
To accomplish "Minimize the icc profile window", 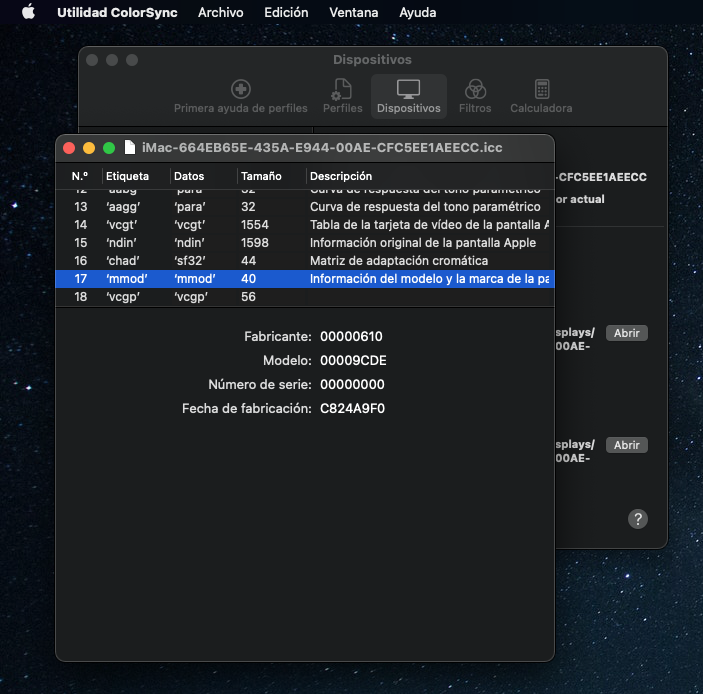I will coord(89,148).
